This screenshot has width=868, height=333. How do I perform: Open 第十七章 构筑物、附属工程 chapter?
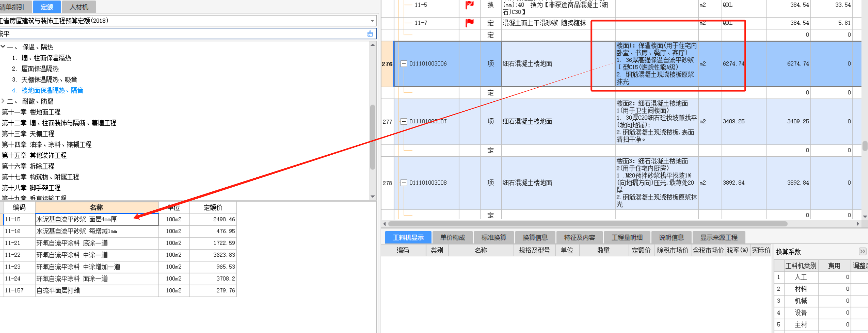pyautogui.click(x=40, y=177)
